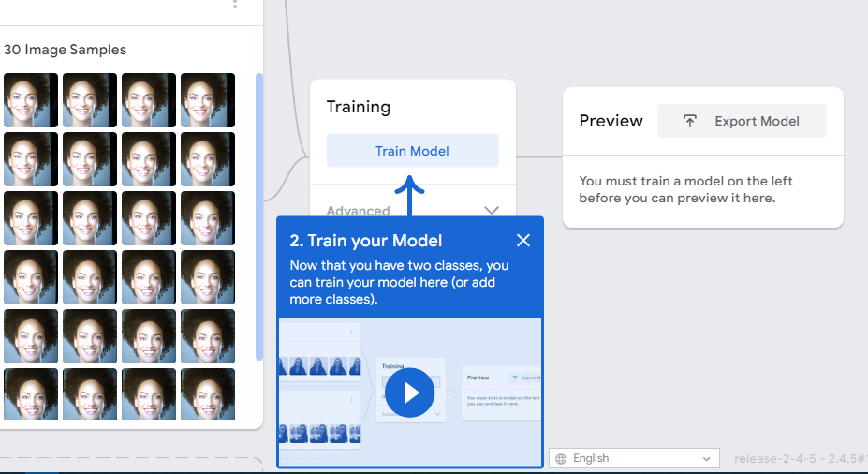
Task: Open the class options three-dot menu
Action: [235, 4]
